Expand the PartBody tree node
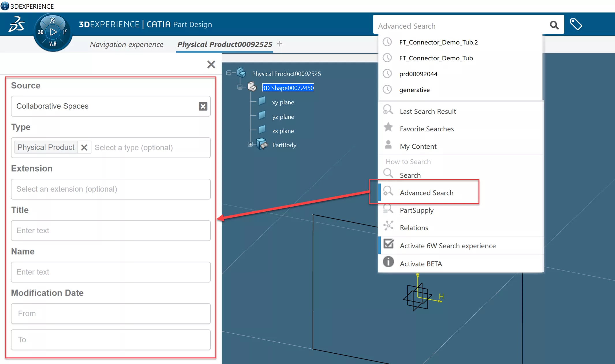 [250, 144]
